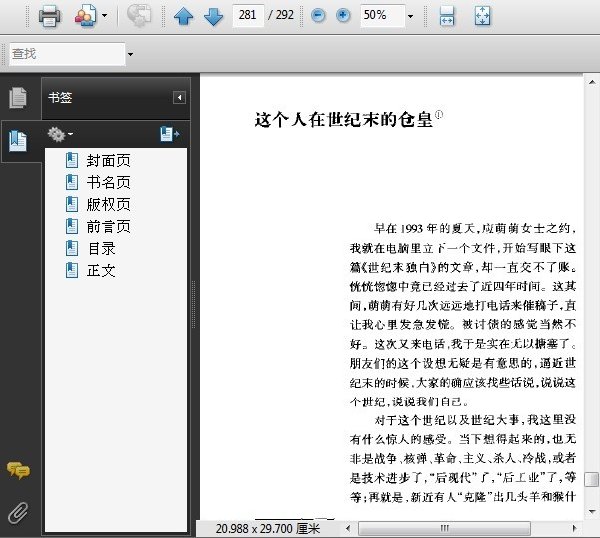Open the comments panel icon
This screenshot has width=600, height=538.
click(x=18, y=470)
